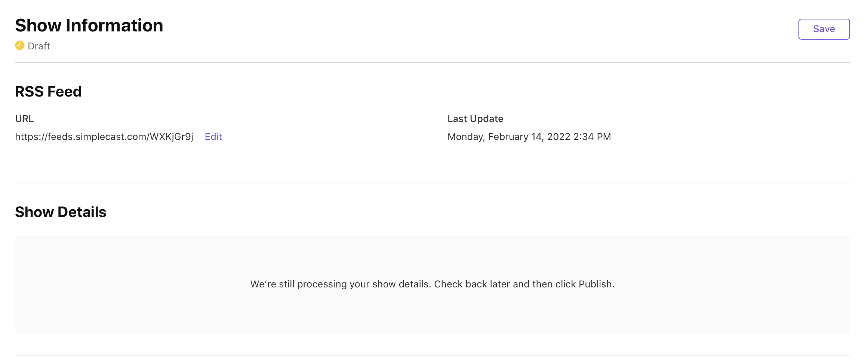The image size is (868, 363).
Task: Click the Show Information page heading
Action: tap(89, 25)
